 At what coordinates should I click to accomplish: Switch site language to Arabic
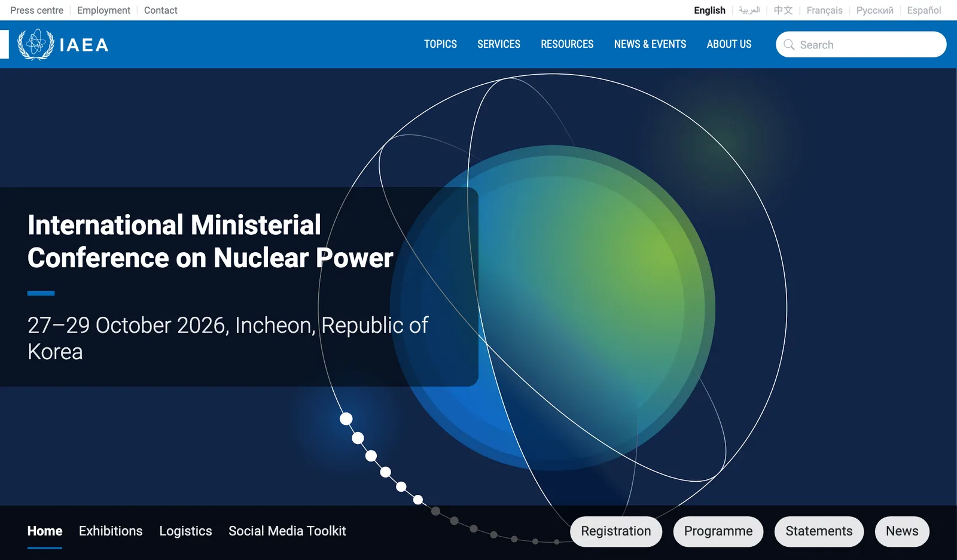(x=749, y=10)
